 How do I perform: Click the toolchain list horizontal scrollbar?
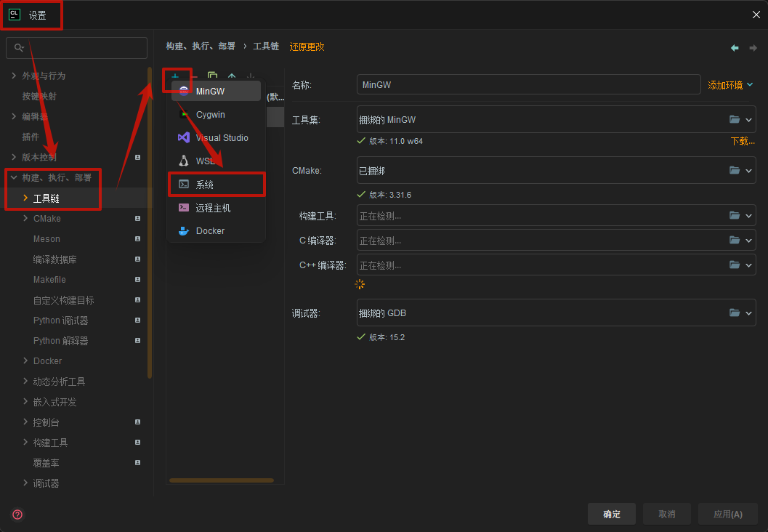[x=222, y=480]
